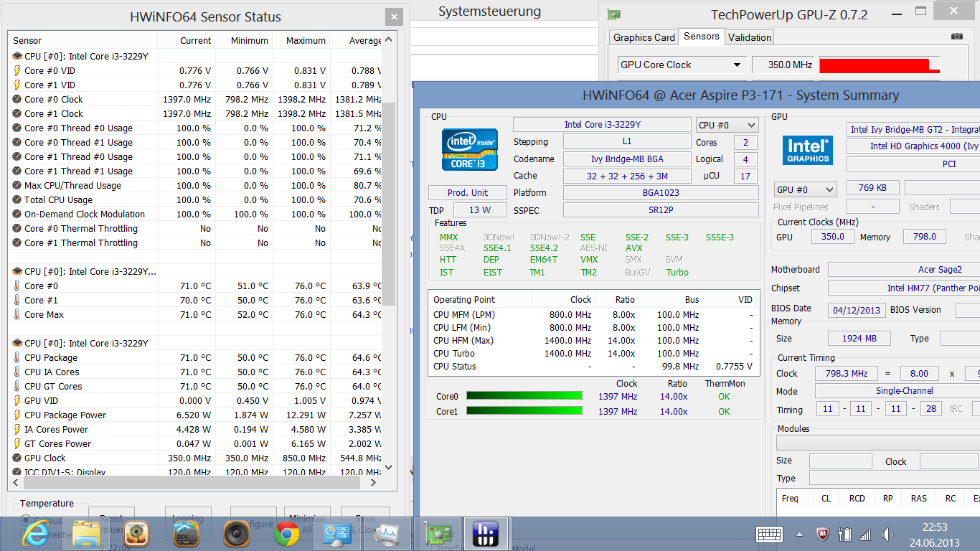The image size is (980, 551).
Task: Select the On-Demand Clock Modulation row
Action: coord(195,214)
